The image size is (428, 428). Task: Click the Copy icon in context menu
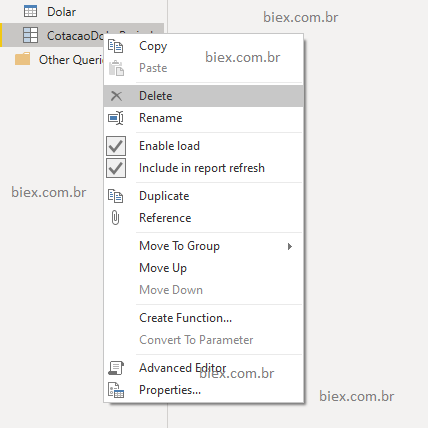[116, 46]
